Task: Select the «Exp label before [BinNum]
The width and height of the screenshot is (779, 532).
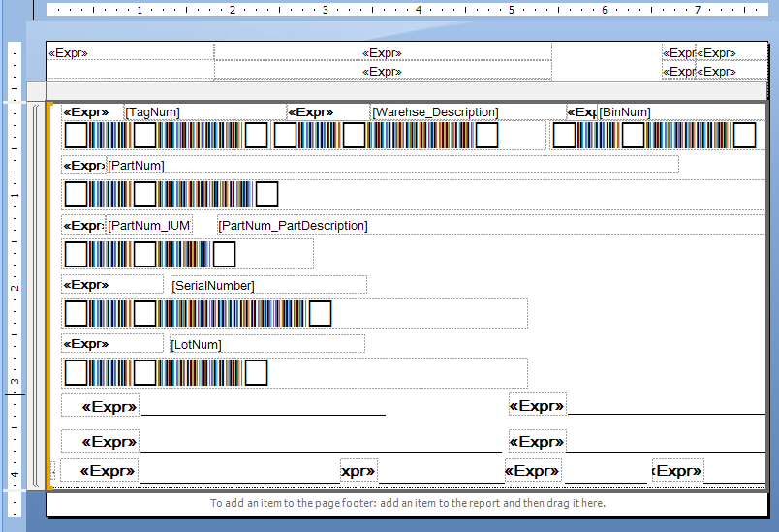Action: (581, 112)
